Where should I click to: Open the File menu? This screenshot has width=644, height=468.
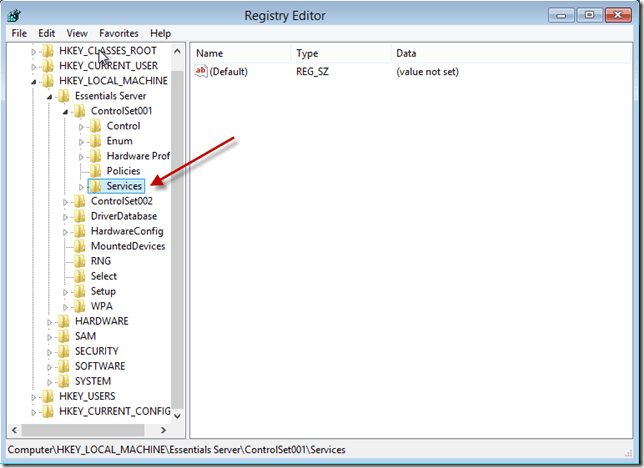point(19,33)
